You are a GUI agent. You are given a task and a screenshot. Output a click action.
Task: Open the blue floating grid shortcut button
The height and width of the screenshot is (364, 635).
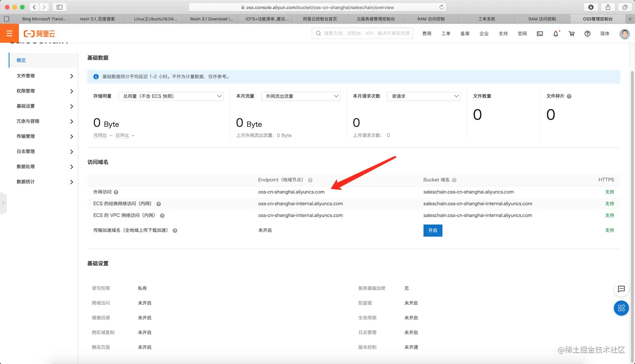(621, 308)
